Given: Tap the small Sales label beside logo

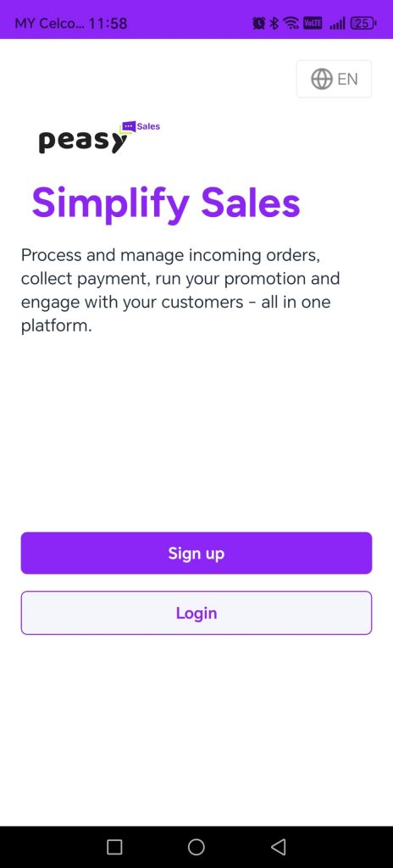Looking at the screenshot, I should 148,126.
